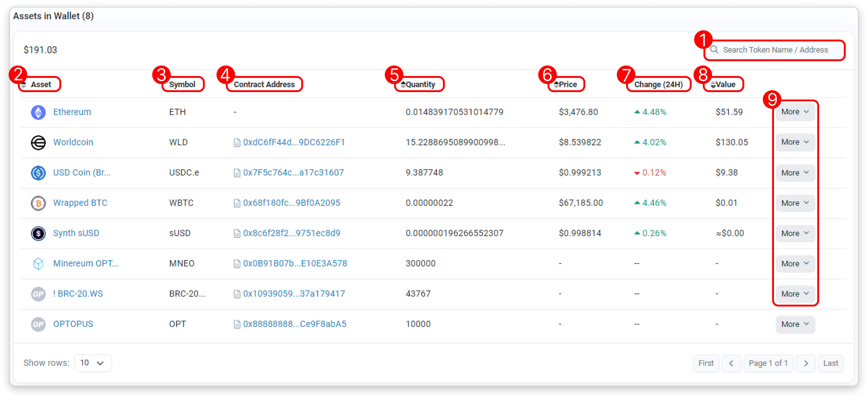Open the Wrapped BTC contract address link

coord(291,203)
